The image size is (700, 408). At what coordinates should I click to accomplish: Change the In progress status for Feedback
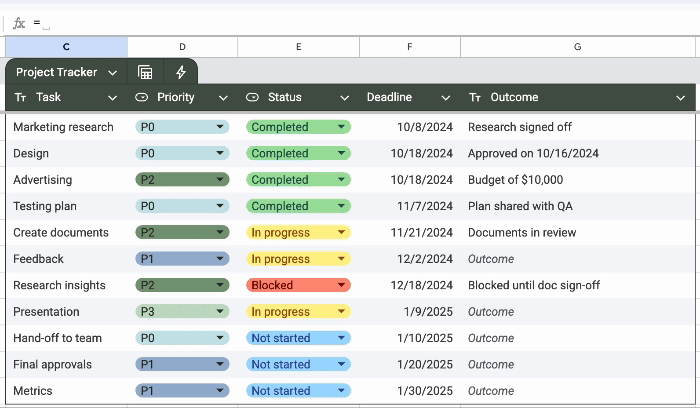(298, 259)
